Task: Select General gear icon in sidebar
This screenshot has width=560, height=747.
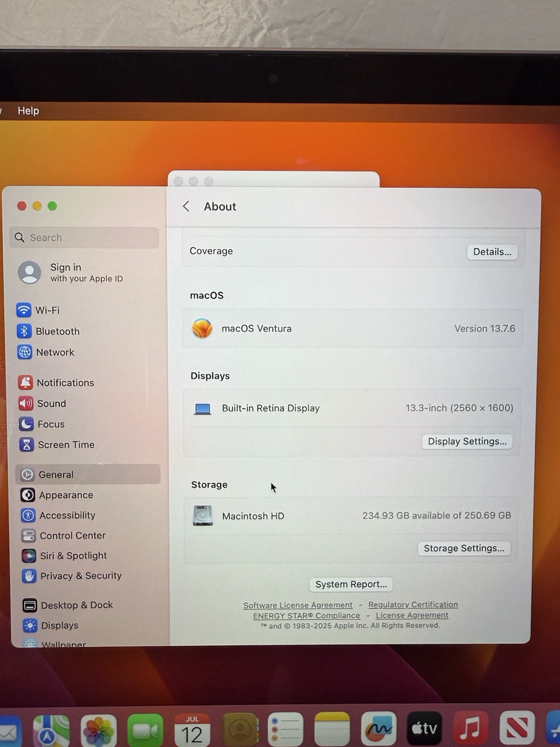Action: click(28, 474)
